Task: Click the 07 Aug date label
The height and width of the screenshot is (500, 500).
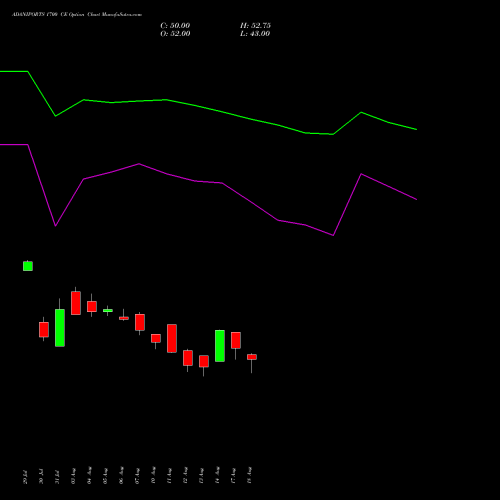Action: coord(137,476)
